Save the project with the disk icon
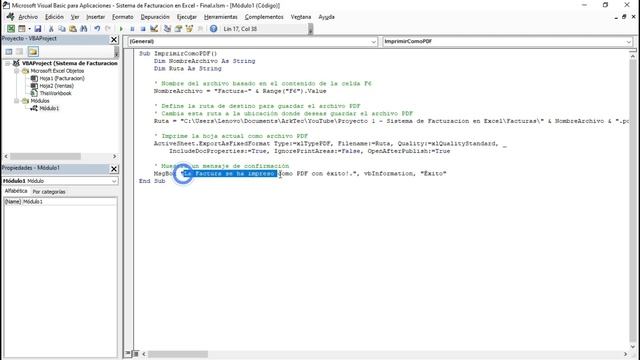640x360 pixels. [38, 29]
